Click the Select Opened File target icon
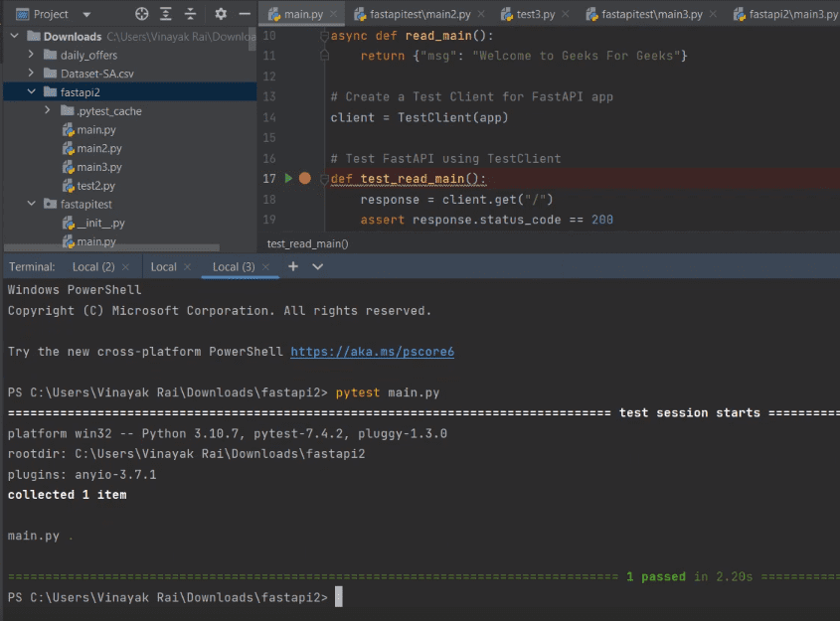Screen dimensions: 840x621 [141, 14]
